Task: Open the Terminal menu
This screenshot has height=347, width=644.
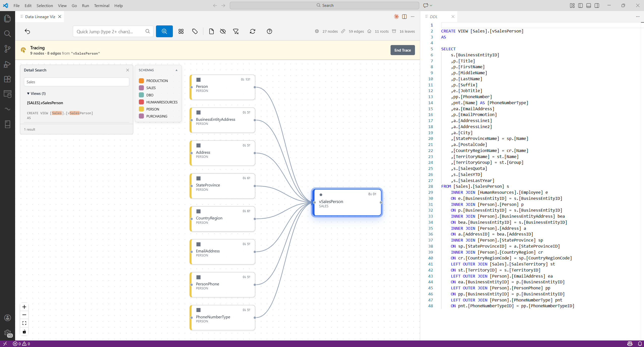Action: [x=102, y=6]
